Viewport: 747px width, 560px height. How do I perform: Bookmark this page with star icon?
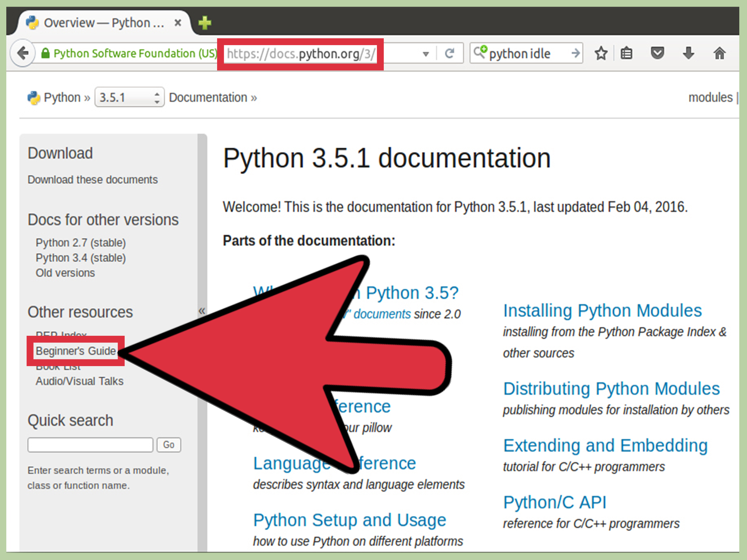click(601, 53)
